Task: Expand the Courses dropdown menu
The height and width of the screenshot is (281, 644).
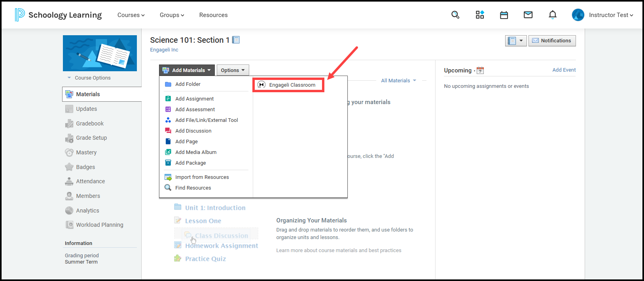Action: click(131, 15)
